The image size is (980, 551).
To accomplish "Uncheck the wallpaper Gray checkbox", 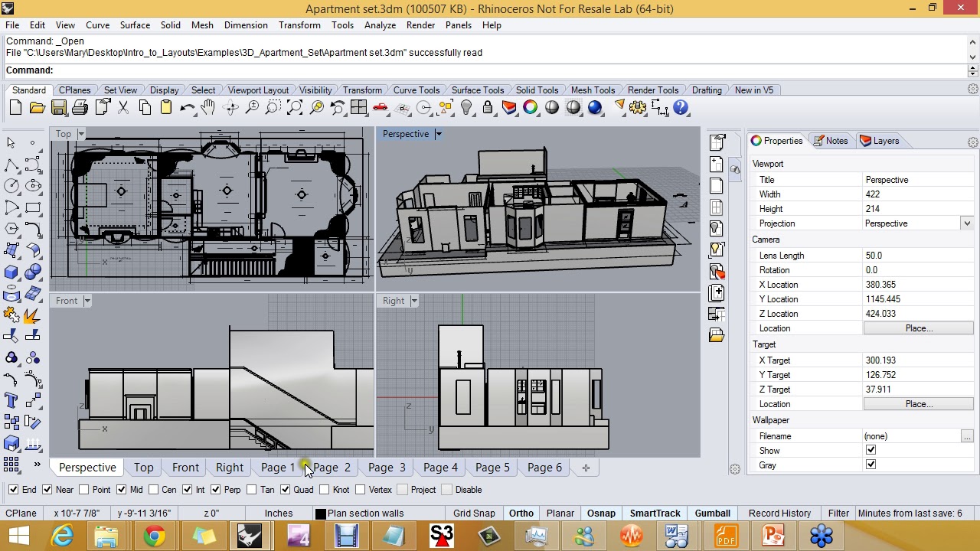I will (871, 465).
